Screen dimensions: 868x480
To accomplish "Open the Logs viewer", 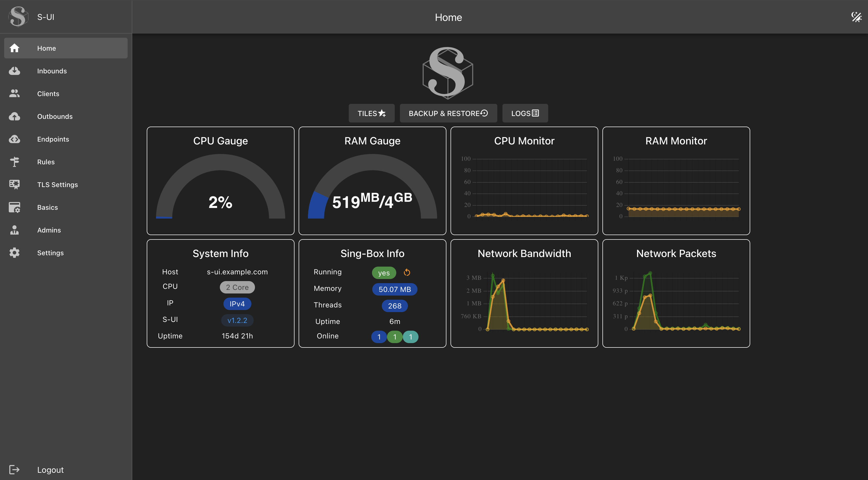I will (525, 113).
